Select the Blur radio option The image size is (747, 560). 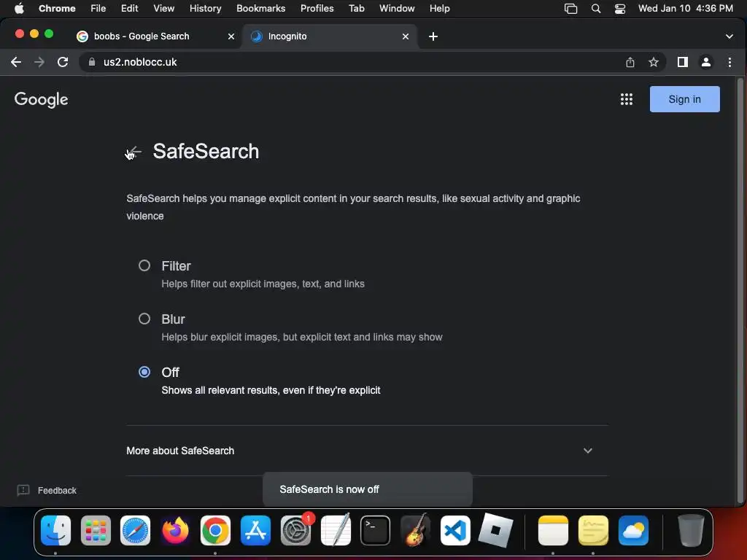(x=144, y=319)
